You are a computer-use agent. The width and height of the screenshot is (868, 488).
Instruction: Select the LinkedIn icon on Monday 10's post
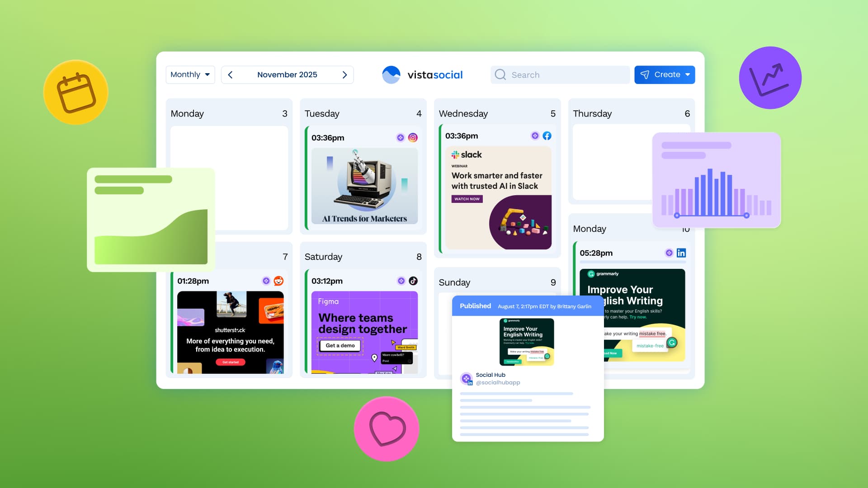tap(681, 253)
